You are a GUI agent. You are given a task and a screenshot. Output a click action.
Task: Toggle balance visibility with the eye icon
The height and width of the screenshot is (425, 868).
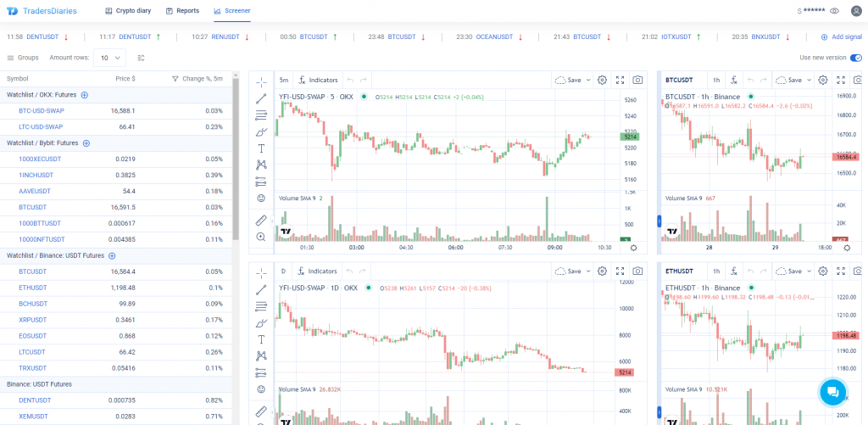pos(834,11)
